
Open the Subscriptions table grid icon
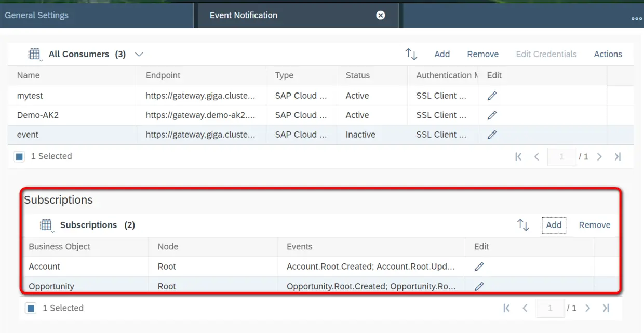click(46, 225)
